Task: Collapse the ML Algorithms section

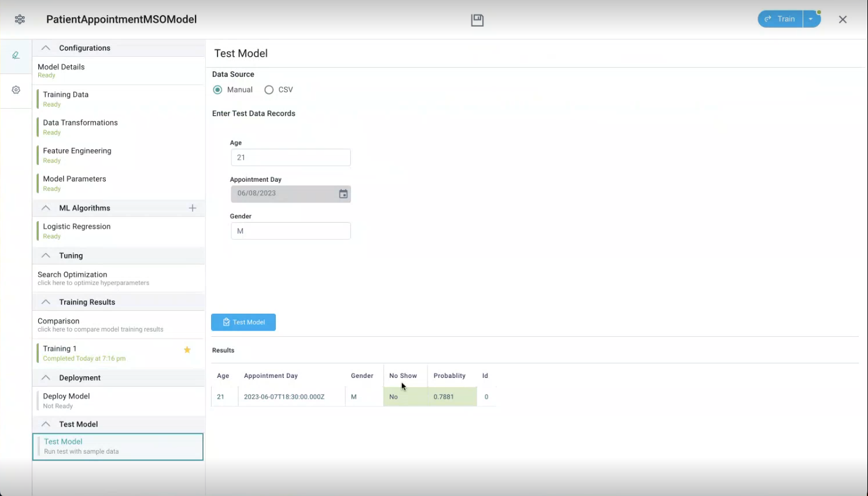Action: pos(46,208)
